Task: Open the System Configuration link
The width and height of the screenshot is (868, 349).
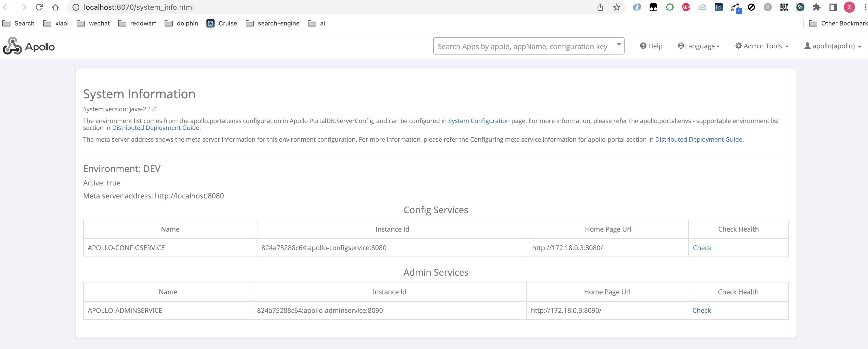Action: [478, 121]
